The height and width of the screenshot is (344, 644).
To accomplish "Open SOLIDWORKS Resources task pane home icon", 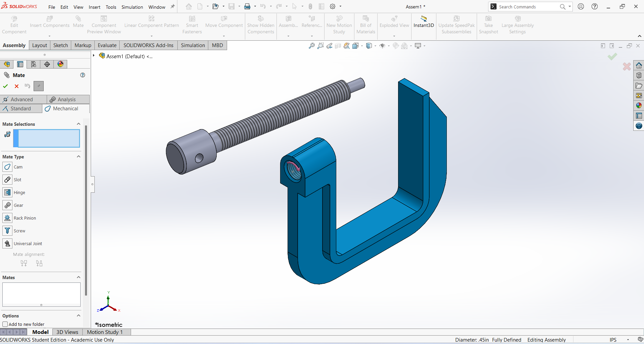I will 639,65.
